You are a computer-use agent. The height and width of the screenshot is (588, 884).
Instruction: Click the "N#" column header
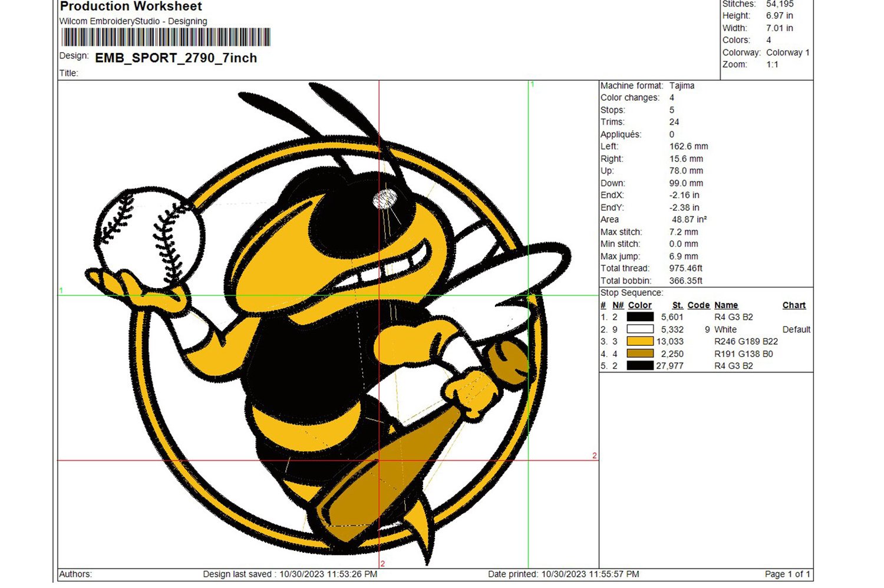coord(618,305)
